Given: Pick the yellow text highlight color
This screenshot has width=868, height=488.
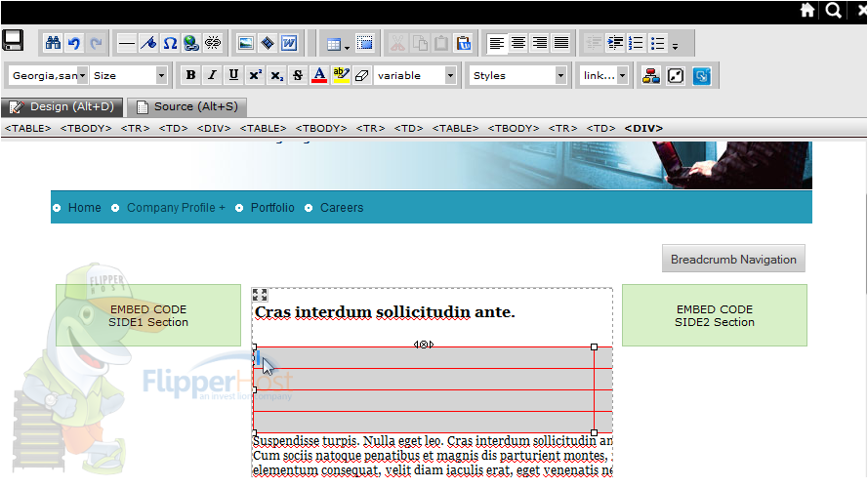Looking at the screenshot, I should (341, 75).
